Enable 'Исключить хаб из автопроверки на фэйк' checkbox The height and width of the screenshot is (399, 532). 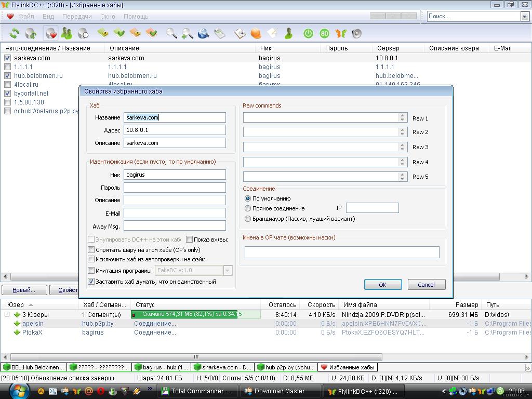pos(91,259)
